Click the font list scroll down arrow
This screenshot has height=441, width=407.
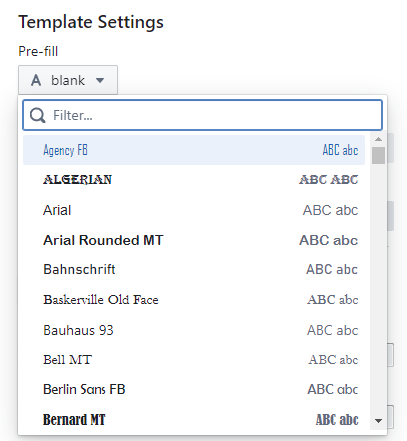378,421
